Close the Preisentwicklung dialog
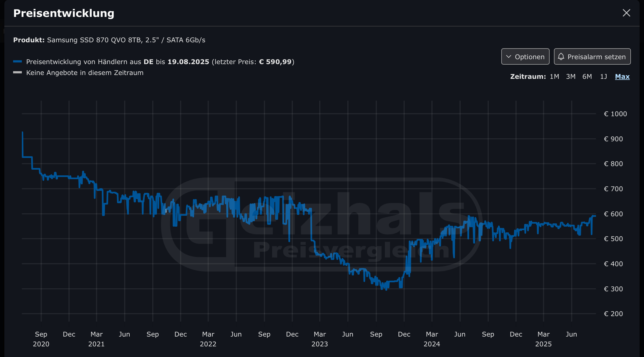Screen dimensions: 644x357 pos(626,13)
